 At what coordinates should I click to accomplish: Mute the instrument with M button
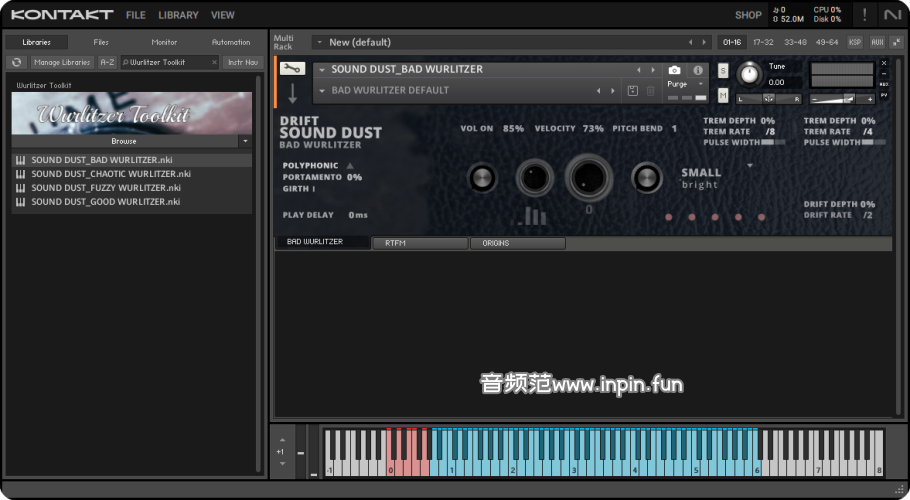tap(723, 95)
